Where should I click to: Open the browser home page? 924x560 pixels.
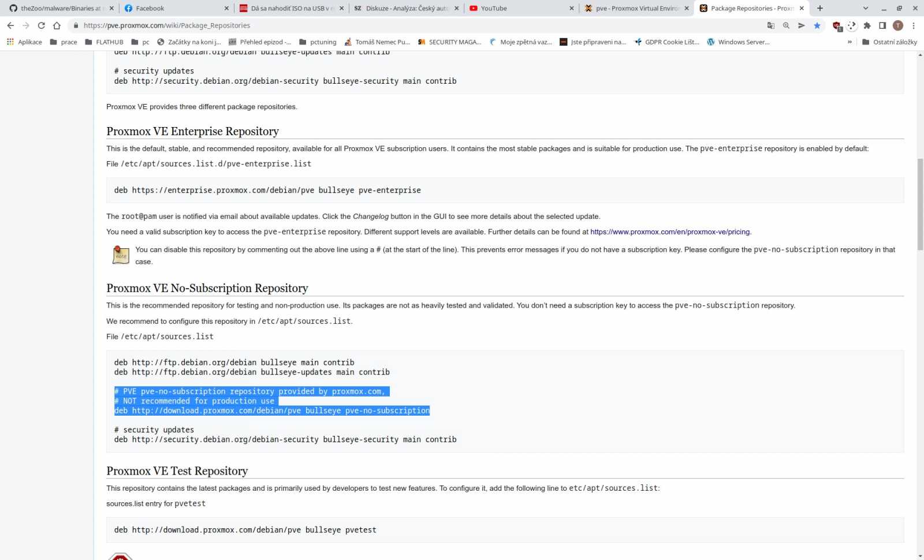[57, 25]
